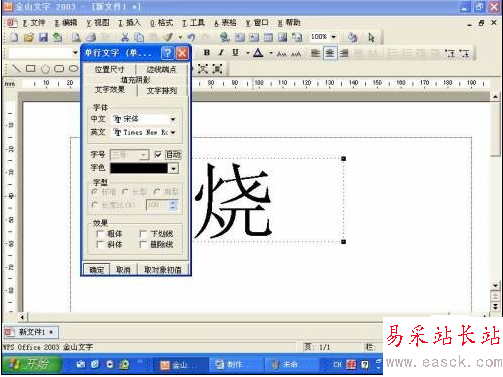Image resolution: width=503 pixels, height=377 pixels.
Task: Click the Open folder icon
Action: click(x=29, y=37)
